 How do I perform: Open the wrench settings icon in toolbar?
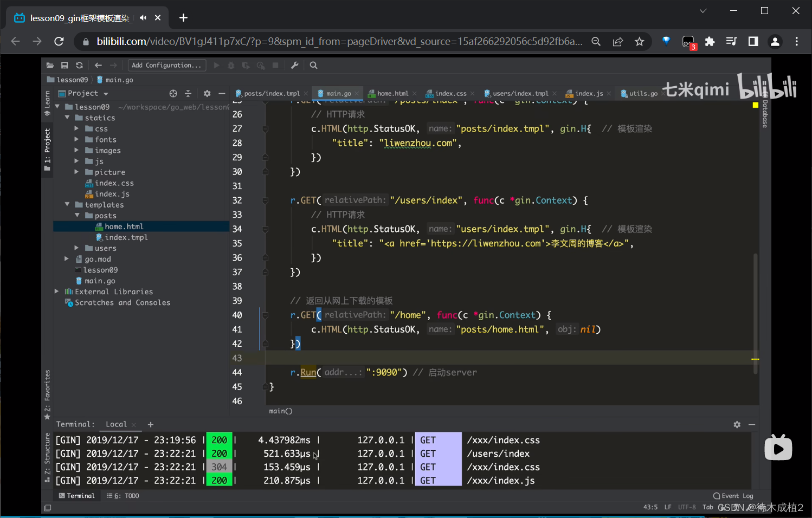294,66
